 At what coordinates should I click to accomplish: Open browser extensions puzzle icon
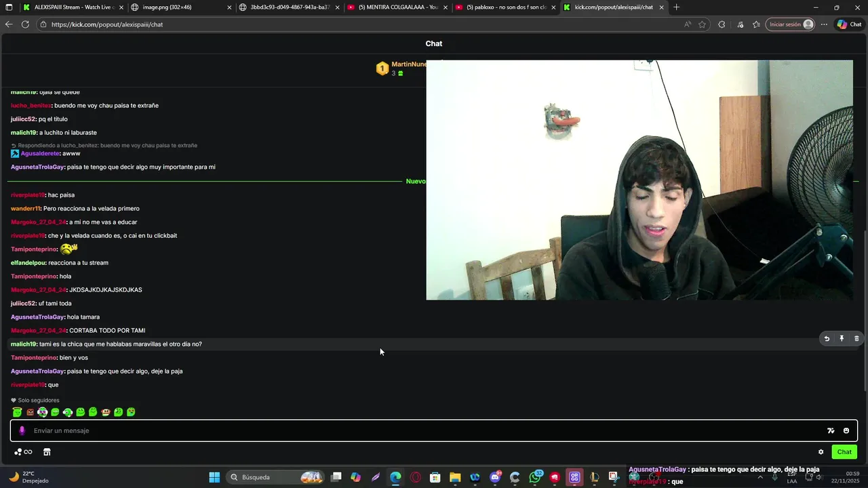click(722, 24)
